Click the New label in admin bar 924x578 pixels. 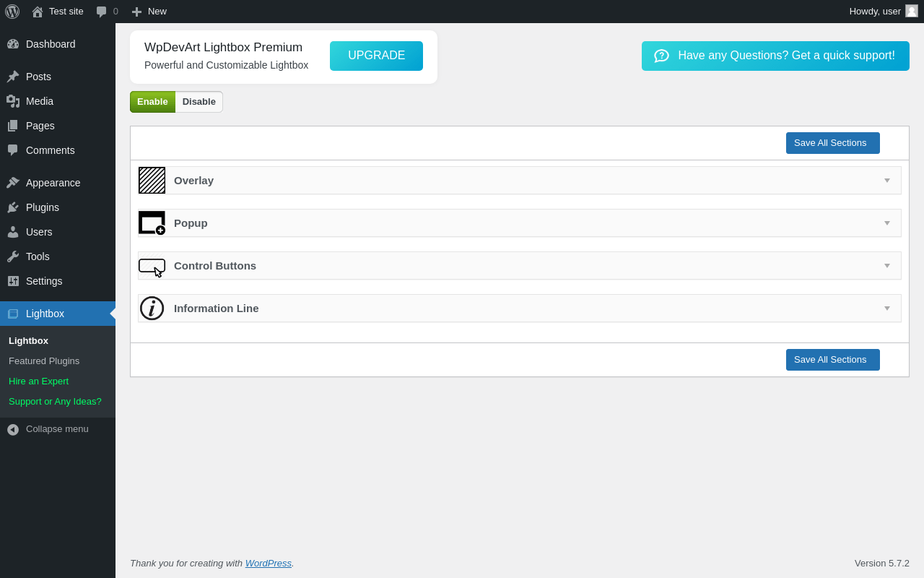(157, 12)
